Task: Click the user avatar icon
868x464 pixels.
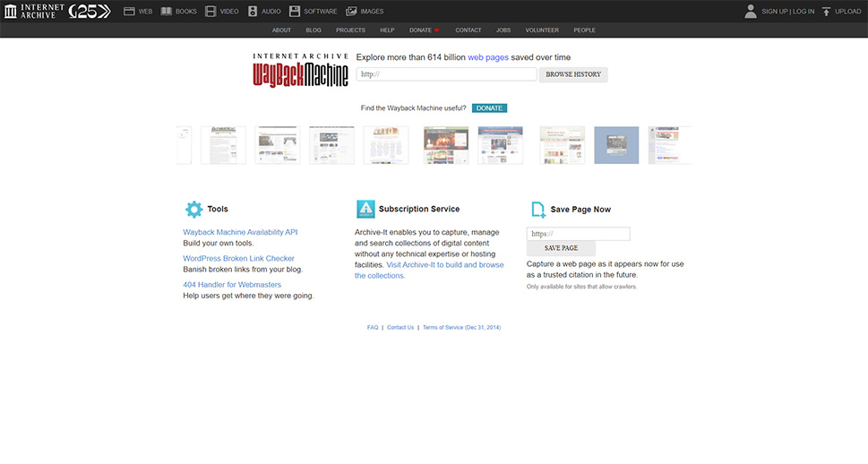Action: 751,11
